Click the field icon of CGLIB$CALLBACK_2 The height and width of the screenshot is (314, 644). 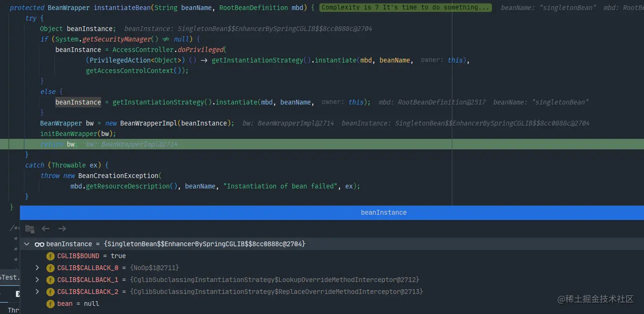(51, 292)
